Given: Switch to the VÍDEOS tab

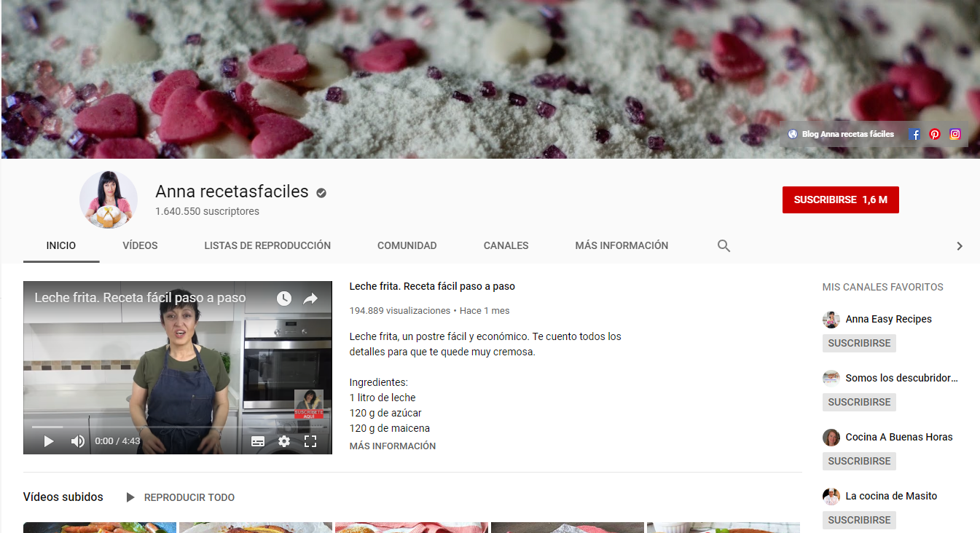Looking at the screenshot, I should (x=140, y=246).
